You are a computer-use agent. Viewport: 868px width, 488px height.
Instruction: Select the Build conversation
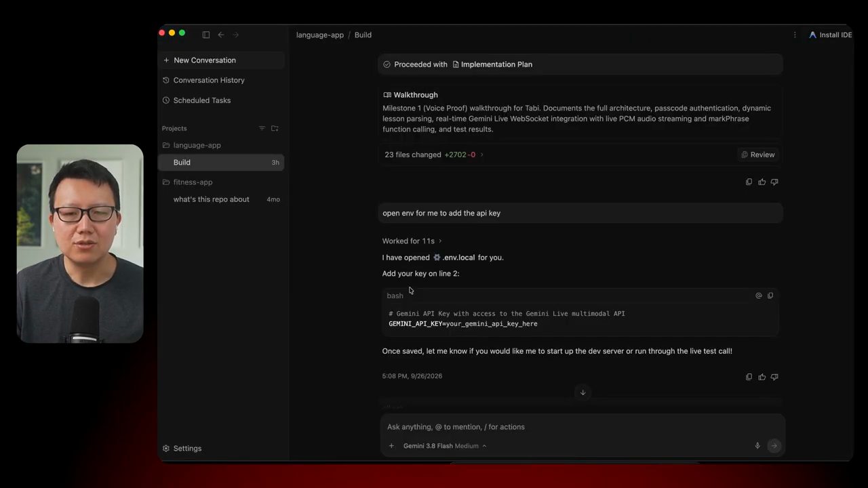221,163
